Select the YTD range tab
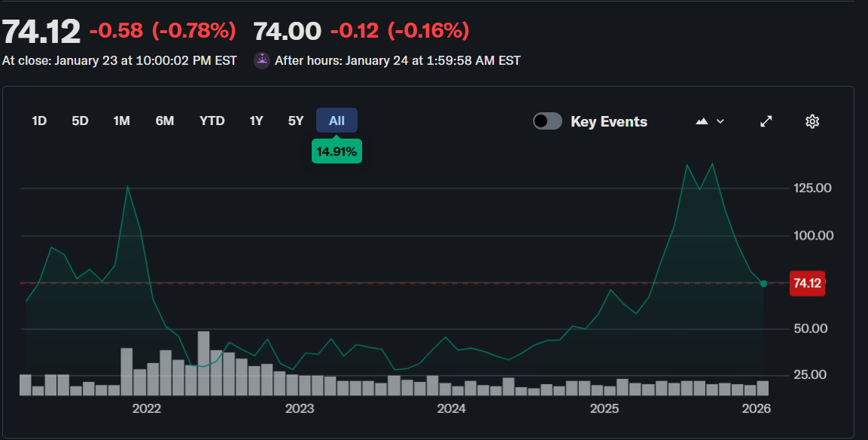The height and width of the screenshot is (440, 868). (212, 121)
